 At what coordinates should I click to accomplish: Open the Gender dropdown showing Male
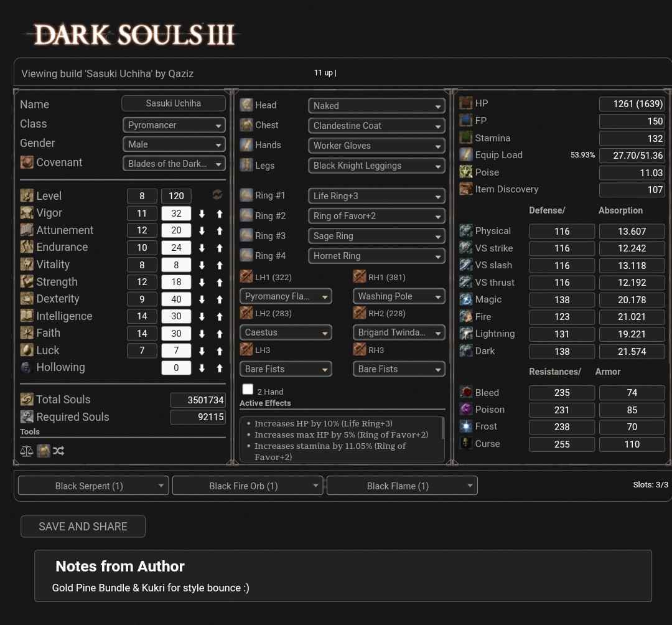[x=174, y=144]
